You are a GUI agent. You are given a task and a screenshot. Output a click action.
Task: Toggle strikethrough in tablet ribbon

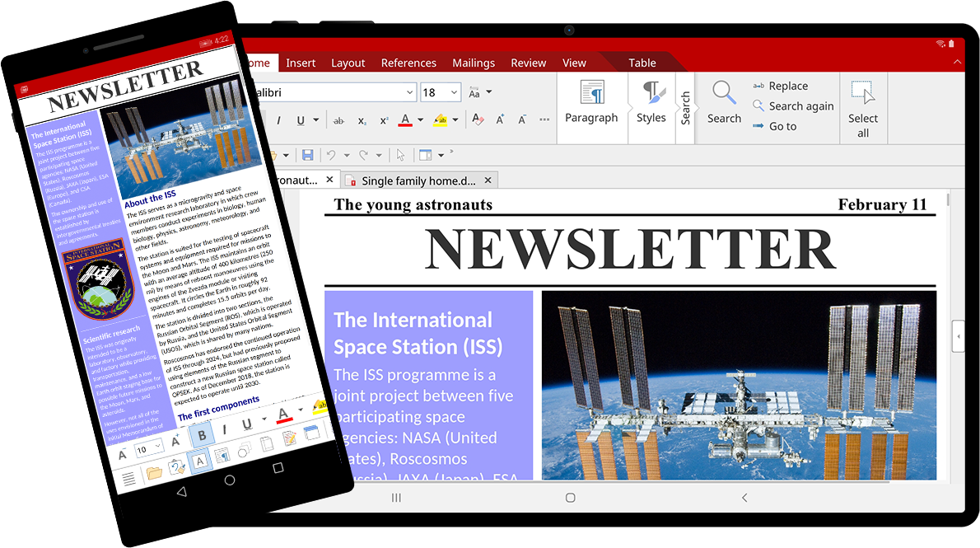tap(338, 120)
